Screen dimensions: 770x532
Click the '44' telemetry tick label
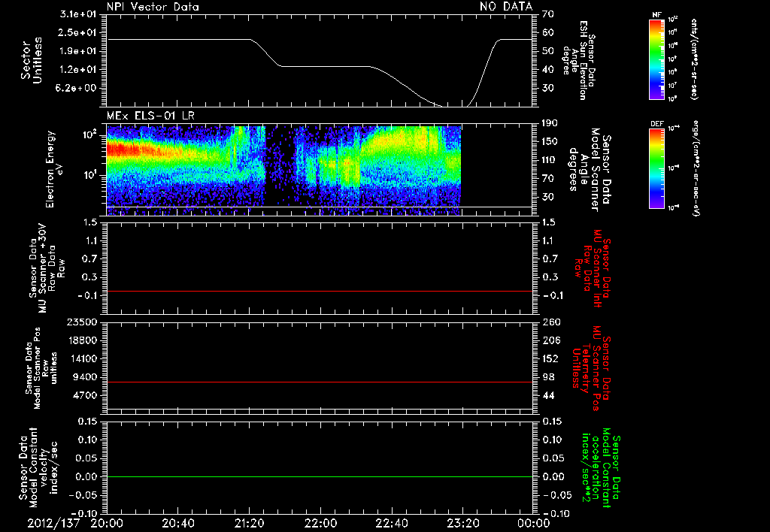tap(548, 395)
